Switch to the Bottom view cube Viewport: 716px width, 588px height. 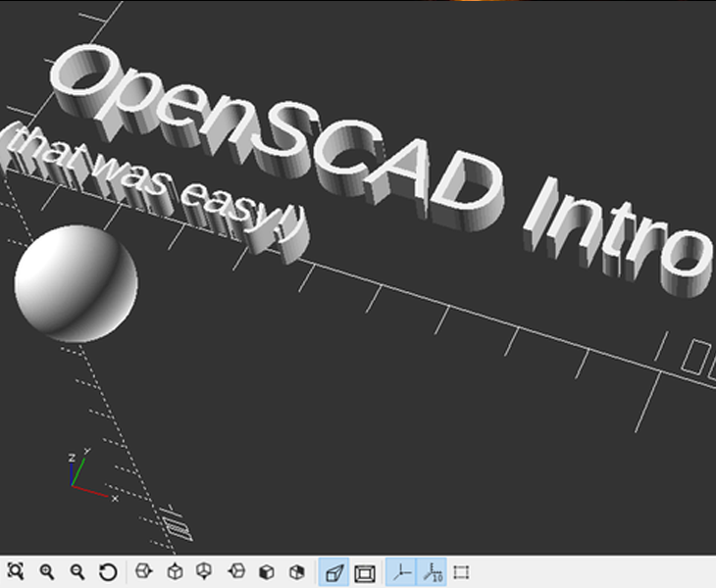click(x=205, y=571)
